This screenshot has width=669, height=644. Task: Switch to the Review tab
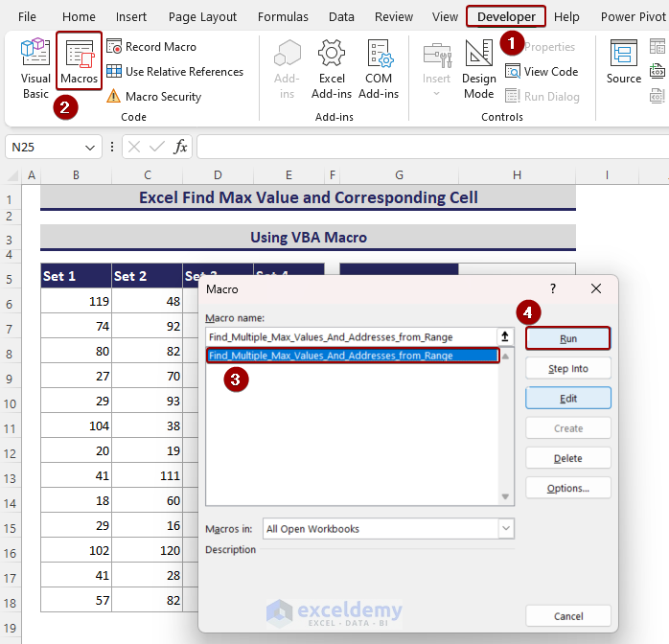393,16
